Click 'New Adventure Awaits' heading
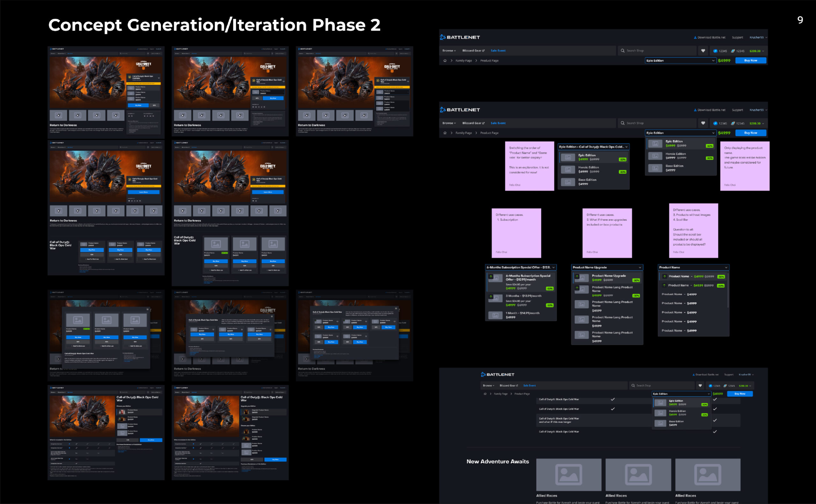This screenshot has height=504, width=816. click(x=498, y=462)
